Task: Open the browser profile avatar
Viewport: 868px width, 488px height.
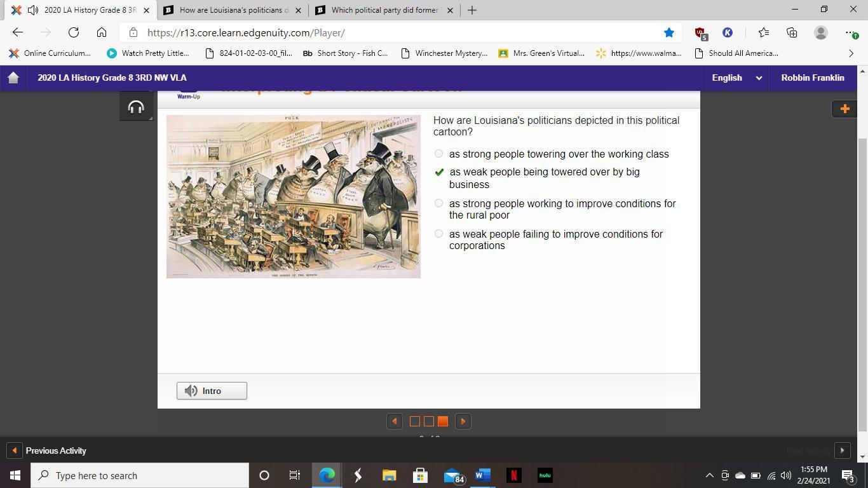Action: pos(821,32)
